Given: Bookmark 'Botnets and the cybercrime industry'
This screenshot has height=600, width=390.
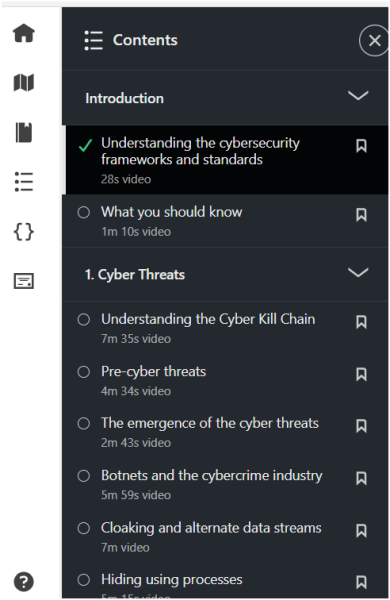Looking at the screenshot, I should pos(361,478).
